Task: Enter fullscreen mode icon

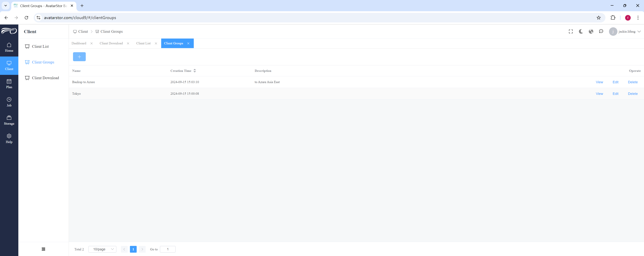Action: coord(571,31)
